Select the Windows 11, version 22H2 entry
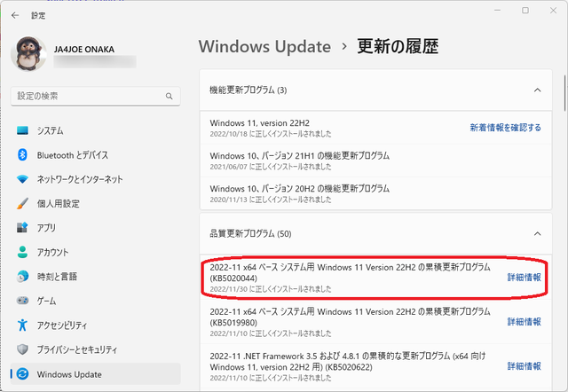568x392 pixels. (x=375, y=128)
